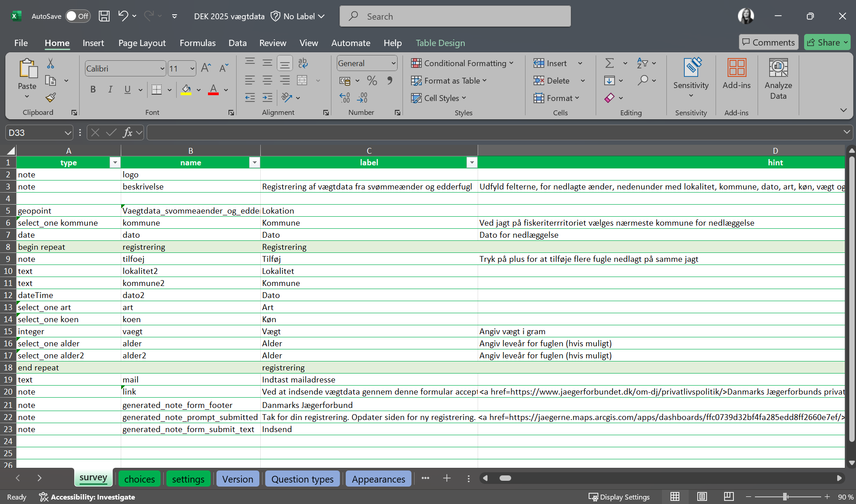Expand the Number Format dropdown showing General
856x504 pixels.
click(393, 63)
